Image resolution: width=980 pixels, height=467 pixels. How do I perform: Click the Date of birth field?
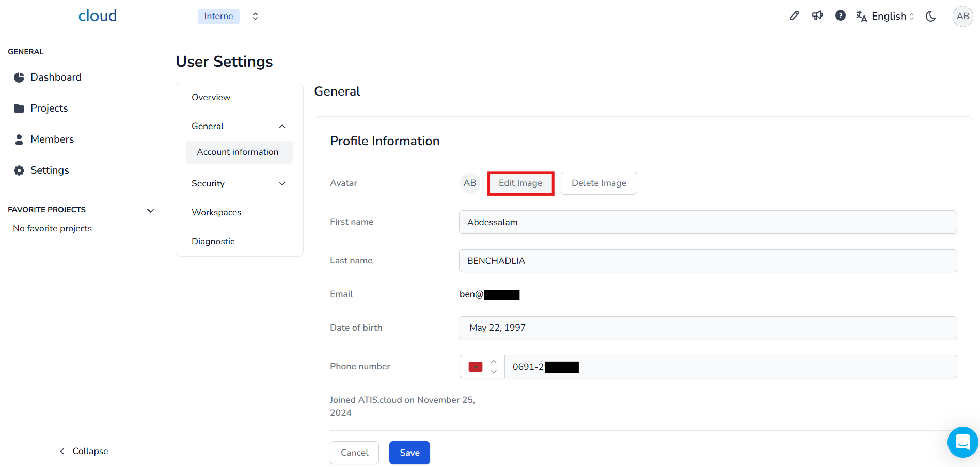point(707,328)
